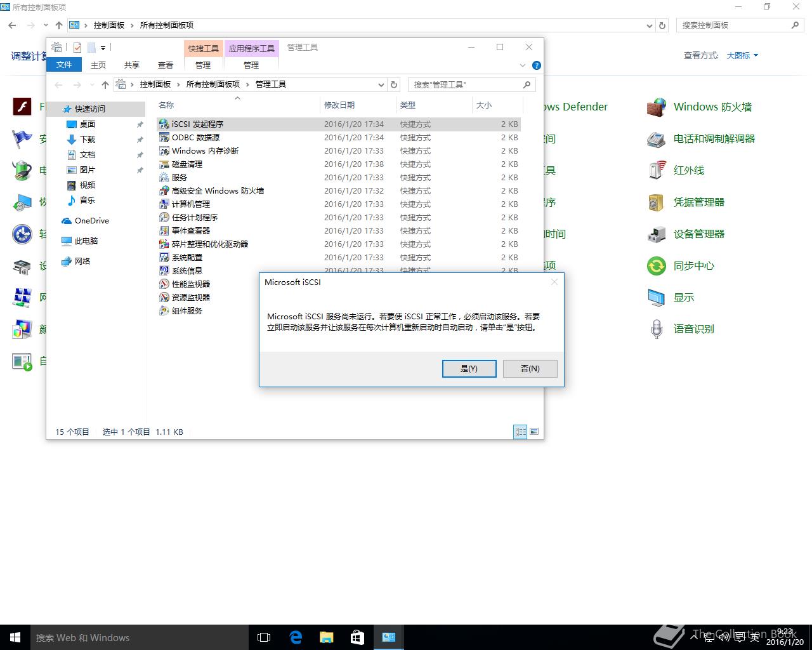Sort by 修改日期 column header
The image size is (812, 650).
click(x=358, y=105)
